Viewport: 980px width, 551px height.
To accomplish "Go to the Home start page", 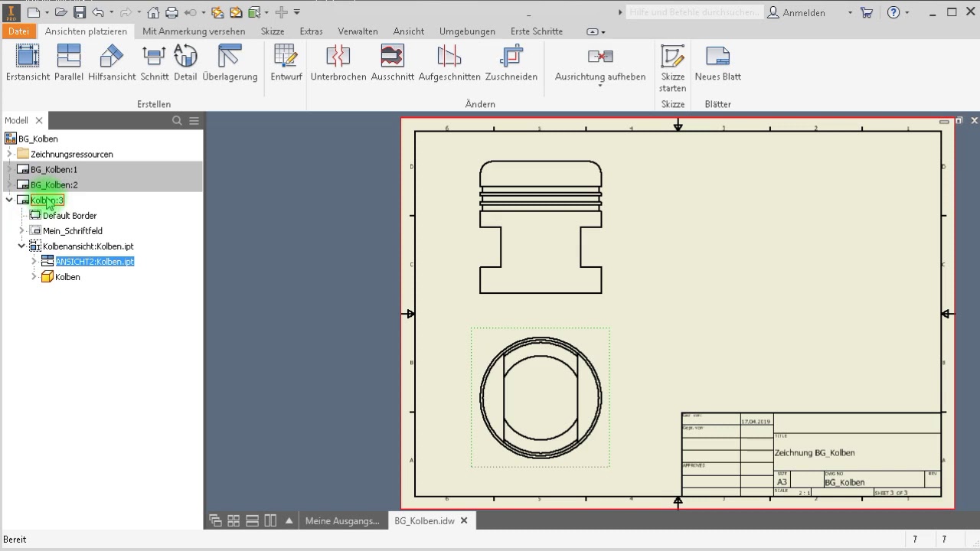I will coord(153,12).
